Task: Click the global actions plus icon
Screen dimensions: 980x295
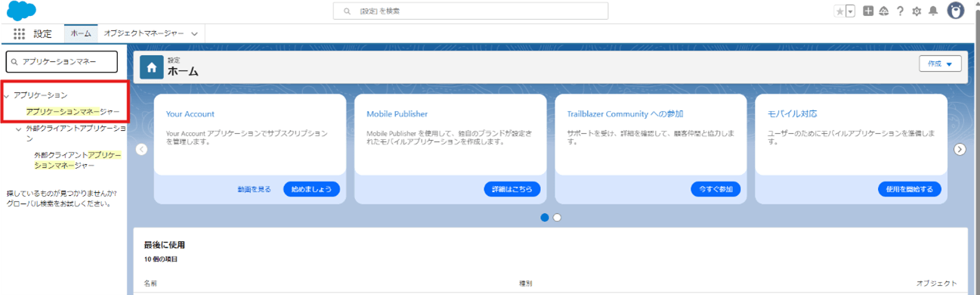Action: (x=869, y=11)
